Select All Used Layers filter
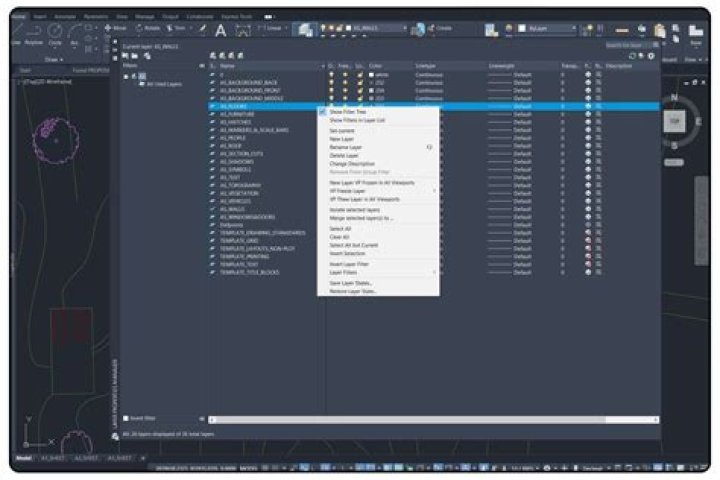Image resolution: width=720 pixels, height=480 pixels. (161, 84)
